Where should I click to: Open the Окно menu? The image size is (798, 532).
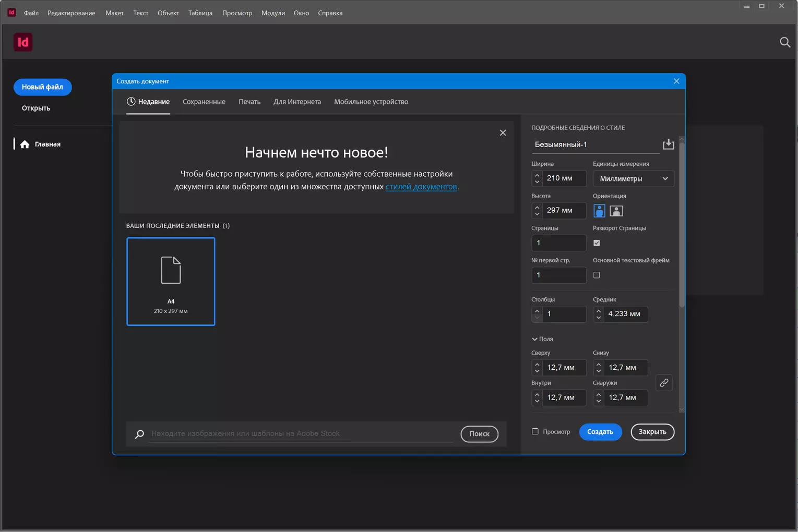click(301, 13)
